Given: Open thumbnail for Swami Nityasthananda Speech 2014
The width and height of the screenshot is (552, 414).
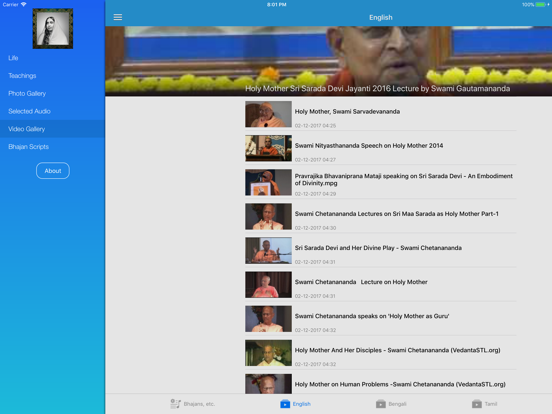Looking at the screenshot, I should (268, 148).
